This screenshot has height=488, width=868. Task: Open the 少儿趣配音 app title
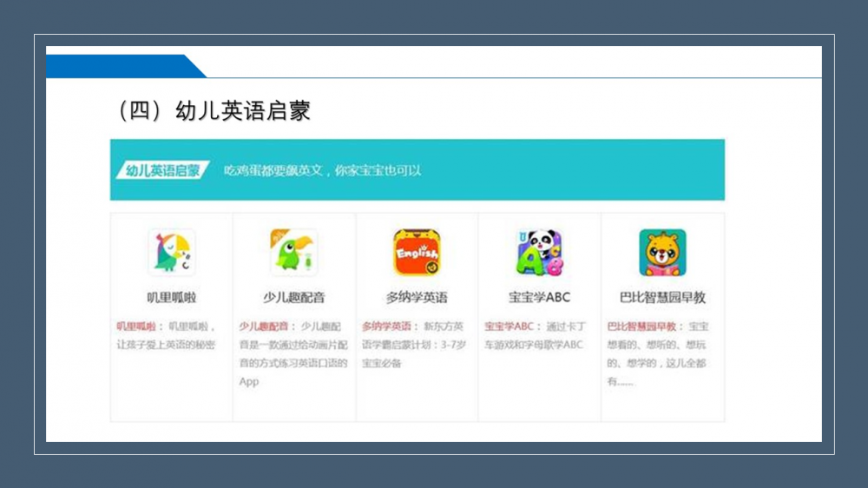293,297
